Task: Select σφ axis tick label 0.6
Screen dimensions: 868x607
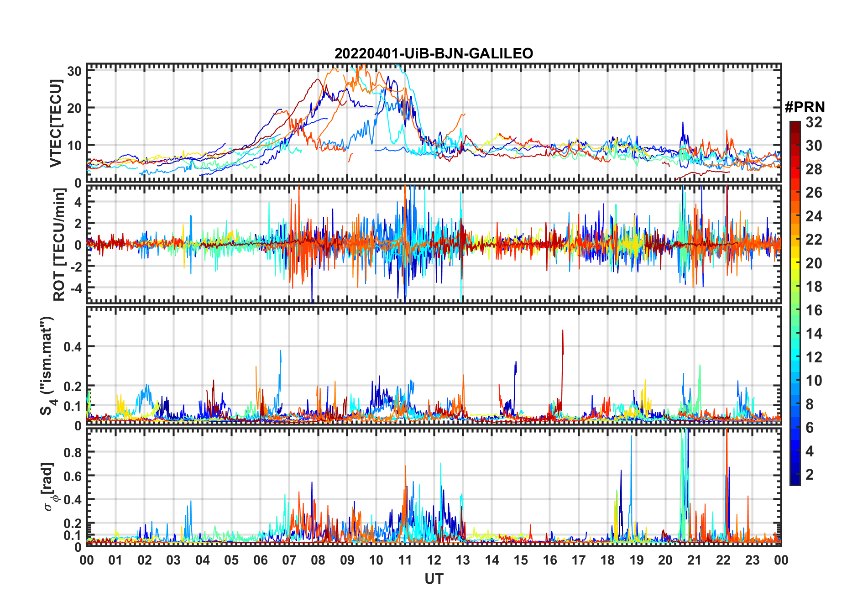Action: (x=73, y=476)
